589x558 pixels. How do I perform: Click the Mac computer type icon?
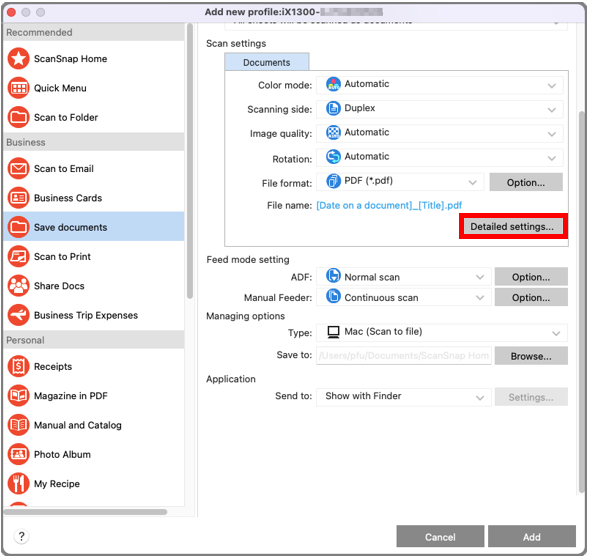(x=333, y=332)
